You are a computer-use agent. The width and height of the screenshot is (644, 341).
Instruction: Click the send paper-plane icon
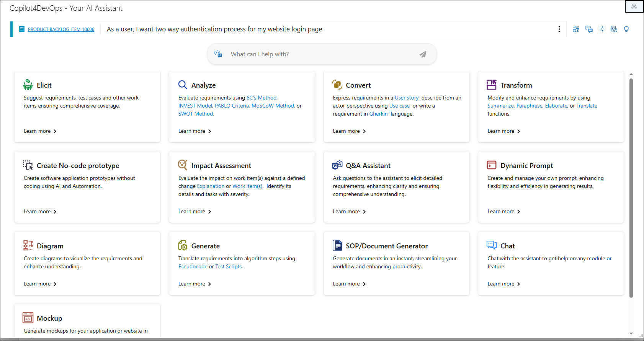pos(423,54)
